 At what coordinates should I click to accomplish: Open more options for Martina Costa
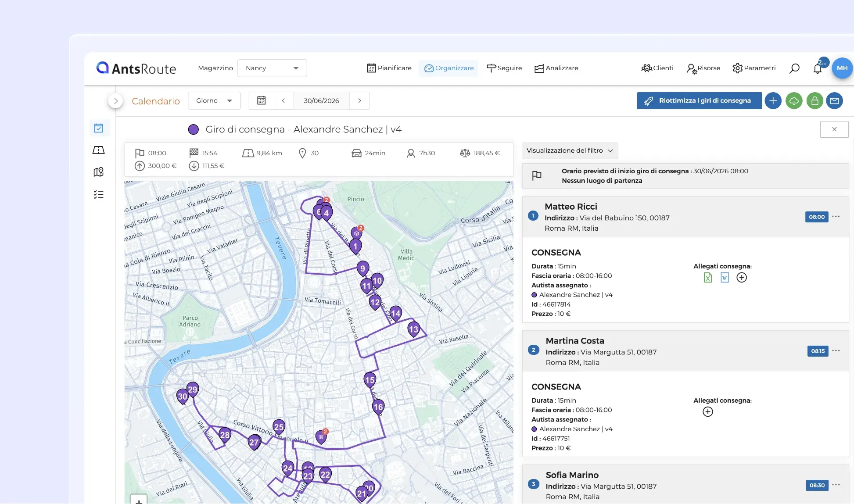pyautogui.click(x=836, y=350)
